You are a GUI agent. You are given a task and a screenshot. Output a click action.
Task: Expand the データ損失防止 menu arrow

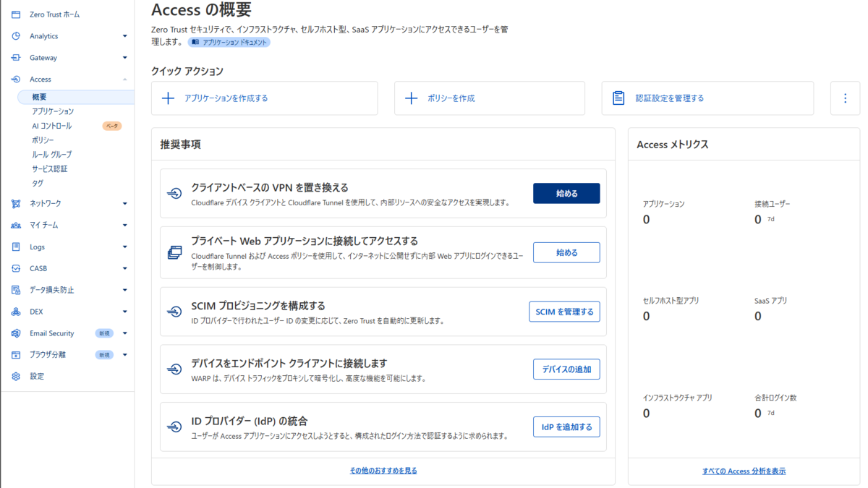point(125,290)
